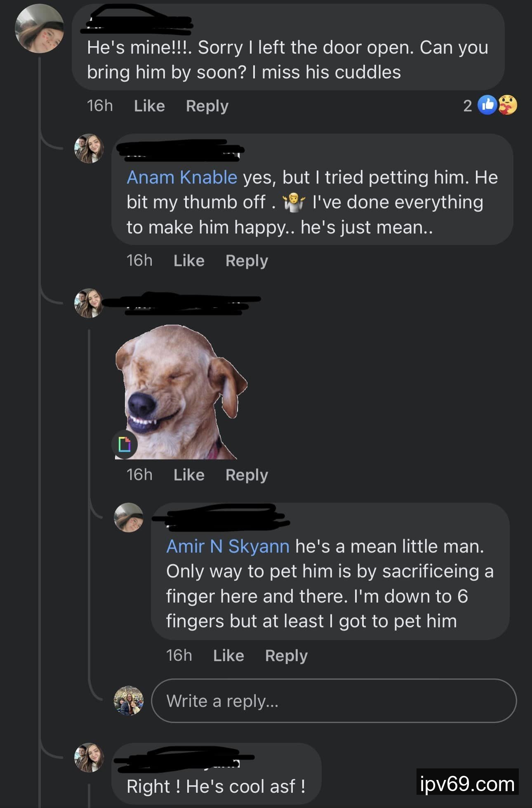Screen dimensions: 532x808
Task: Open the Amir N Skyann mention link
Action: coord(228,547)
